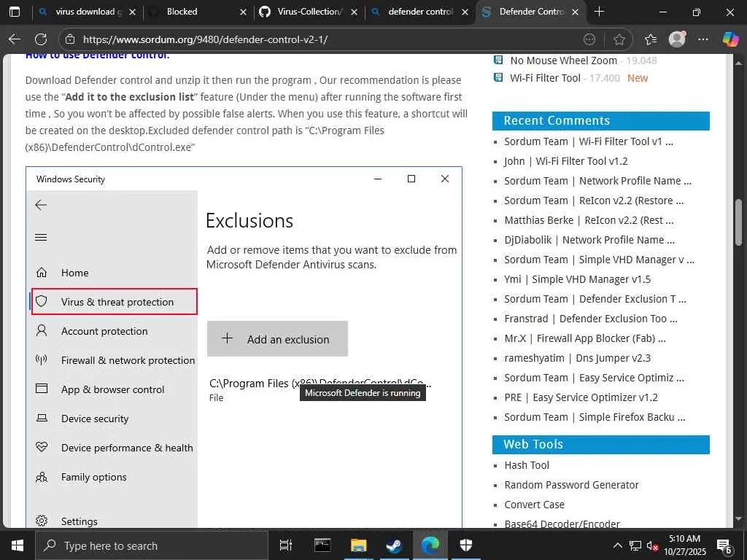This screenshot has width=747, height=560.
Task: Click the scrollbar up arrow
Action: click(x=738, y=63)
